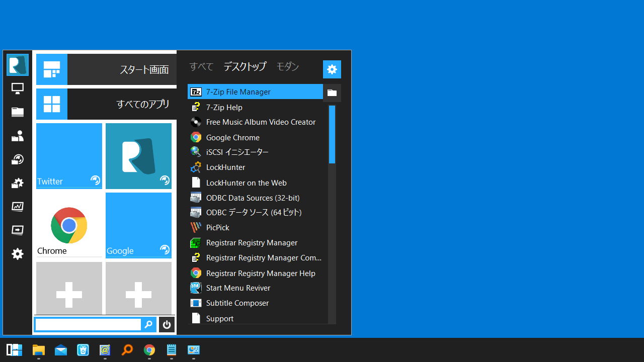Open the スタート画面 tile
644x362 pixels.
click(106, 69)
